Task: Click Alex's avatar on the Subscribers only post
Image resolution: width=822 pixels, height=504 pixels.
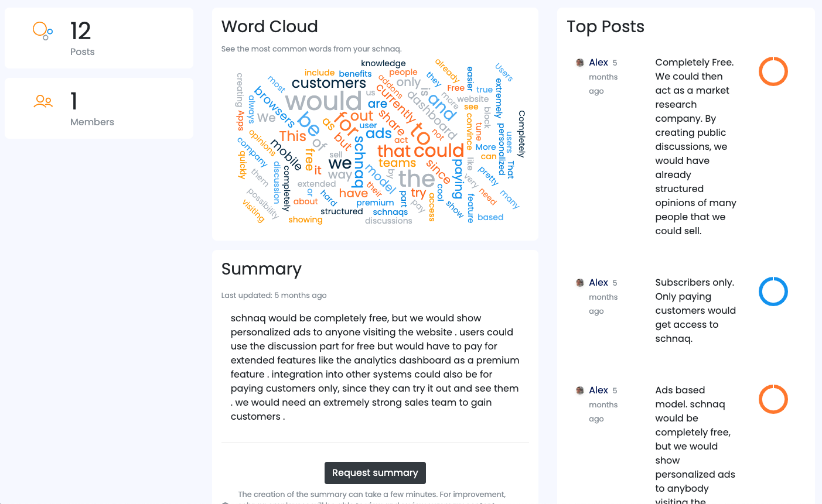Action: 579,282
